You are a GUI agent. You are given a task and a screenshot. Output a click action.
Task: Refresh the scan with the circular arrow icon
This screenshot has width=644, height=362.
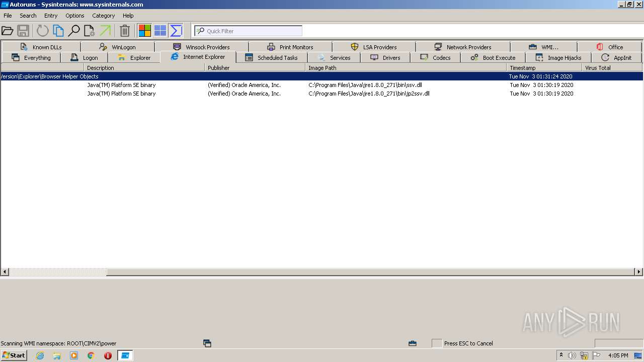coord(43,31)
